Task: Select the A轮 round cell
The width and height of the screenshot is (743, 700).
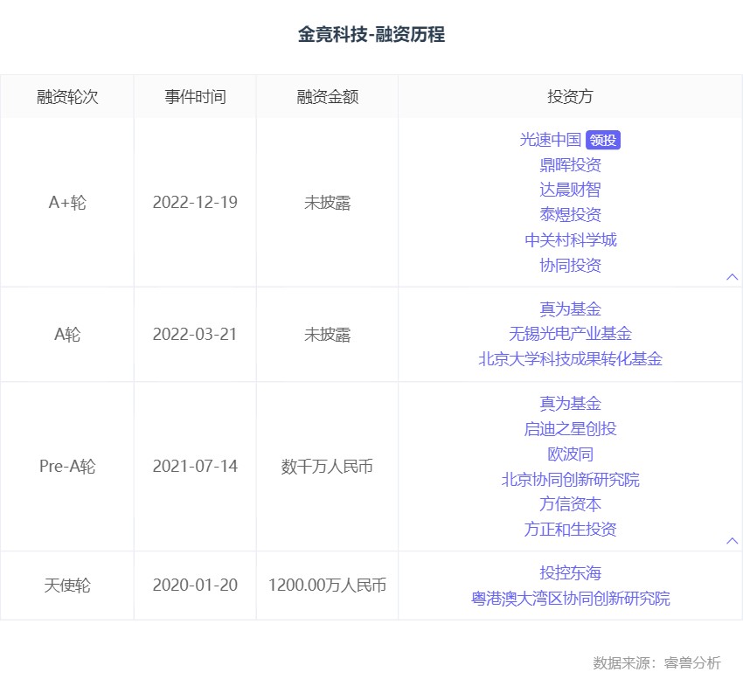Action: pyautogui.click(x=67, y=335)
